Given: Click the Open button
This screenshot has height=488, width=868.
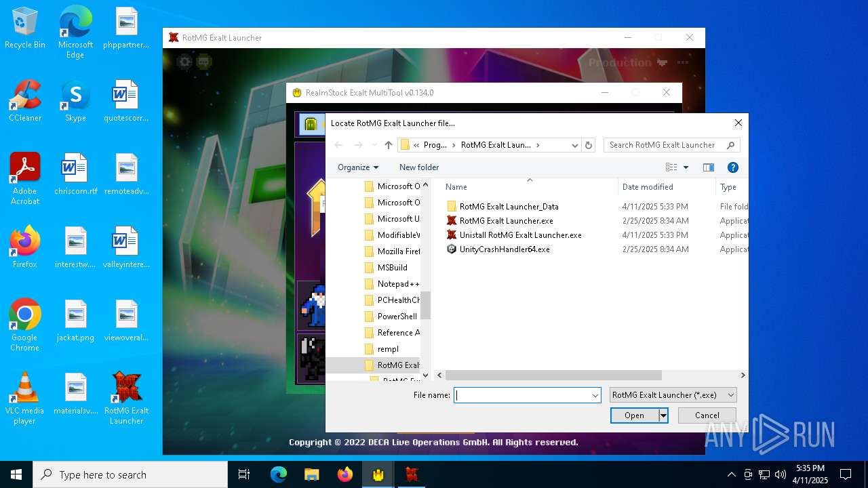Looking at the screenshot, I should point(634,415).
